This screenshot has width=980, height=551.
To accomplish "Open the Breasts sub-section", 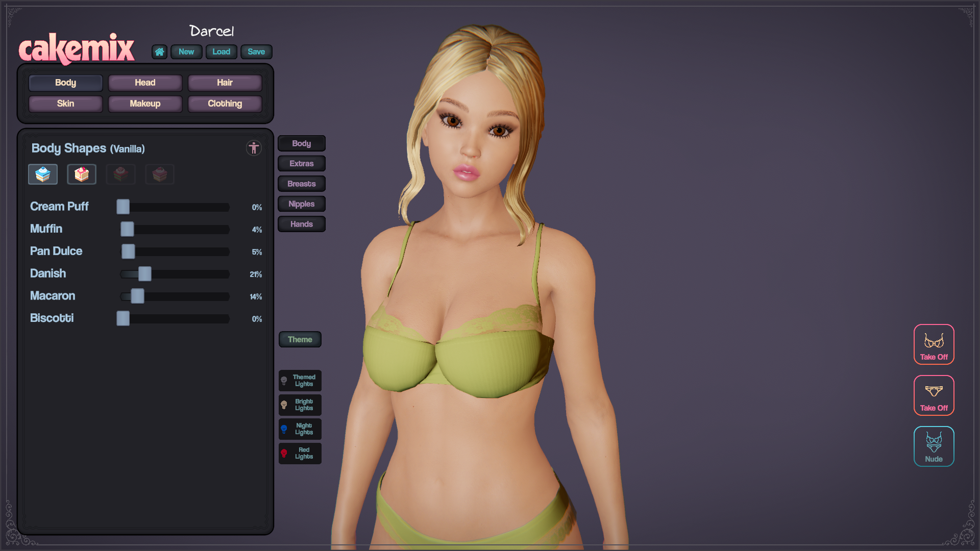I will click(301, 184).
